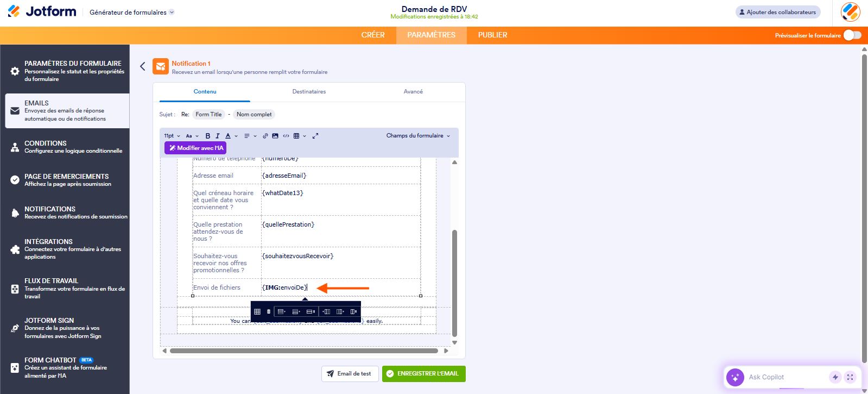Click the orange Notification envelope icon

(x=161, y=66)
